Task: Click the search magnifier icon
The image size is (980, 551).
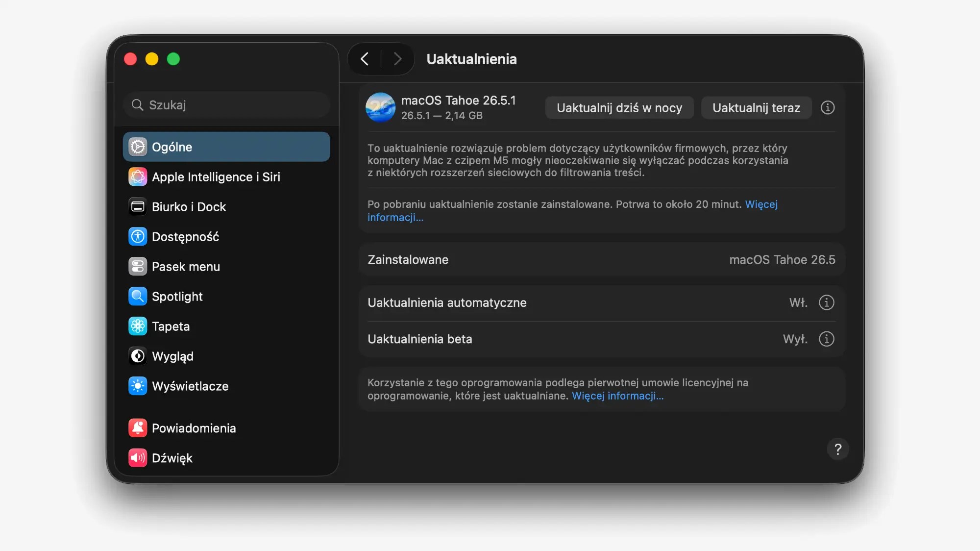Action: 137,105
